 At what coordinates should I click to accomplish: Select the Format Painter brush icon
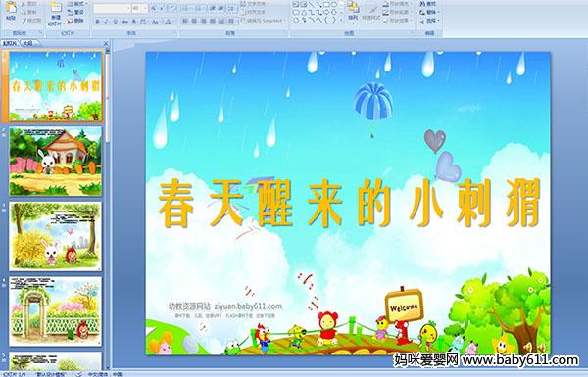[24, 21]
